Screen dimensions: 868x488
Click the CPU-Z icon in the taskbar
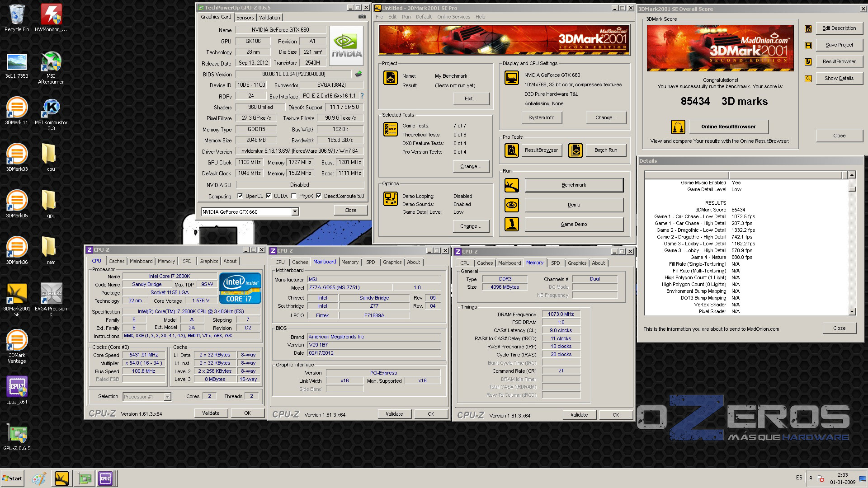pos(105,478)
